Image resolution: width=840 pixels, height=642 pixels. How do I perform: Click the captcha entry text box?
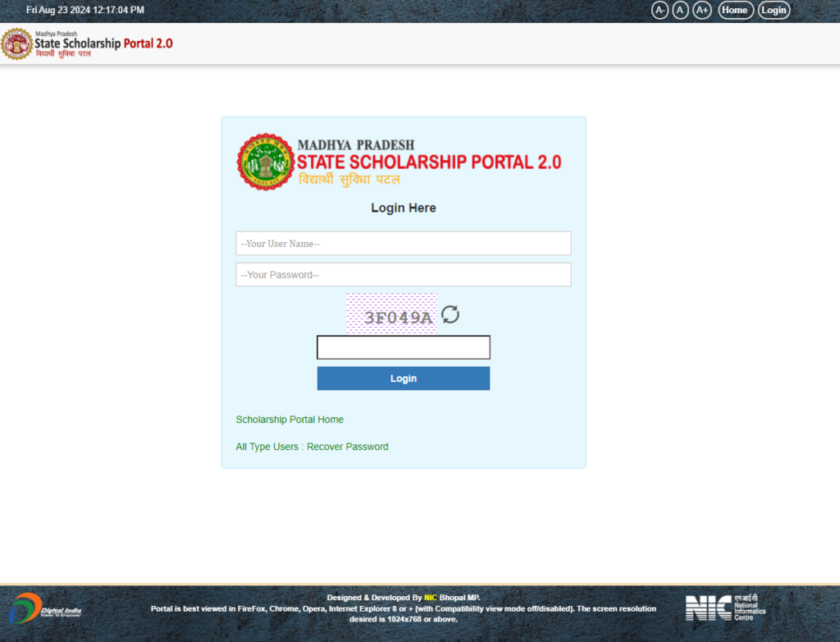pyautogui.click(x=404, y=348)
